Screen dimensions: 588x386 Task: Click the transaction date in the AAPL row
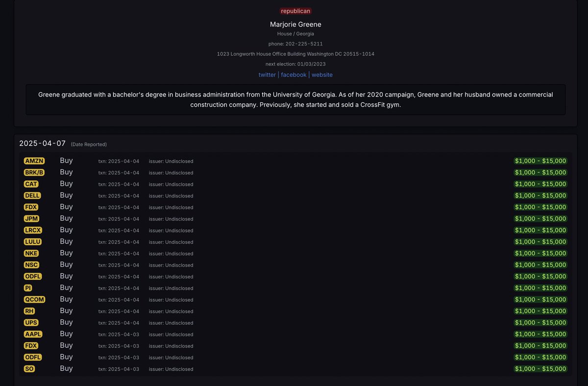(x=119, y=335)
